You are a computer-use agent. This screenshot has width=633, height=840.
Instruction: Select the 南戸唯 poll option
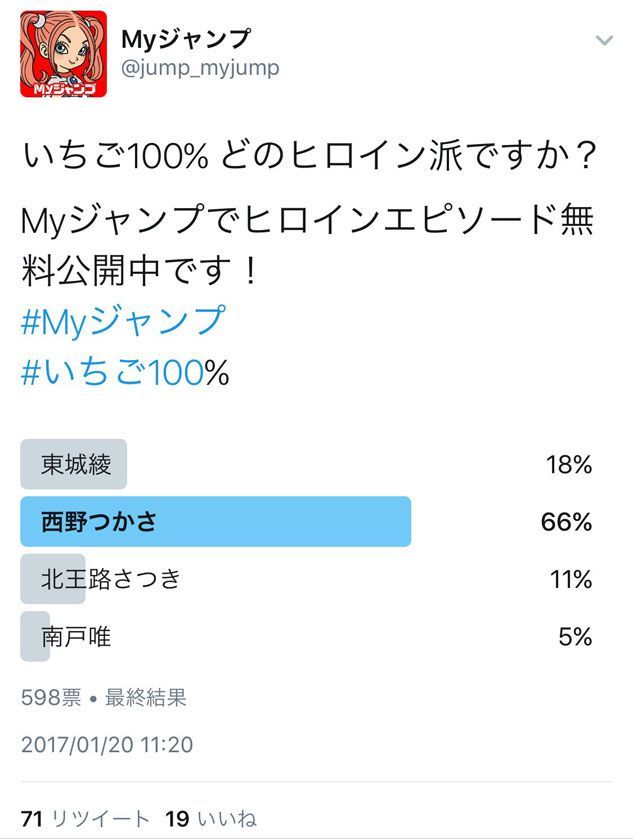pyautogui.click(x=75, y=636)
